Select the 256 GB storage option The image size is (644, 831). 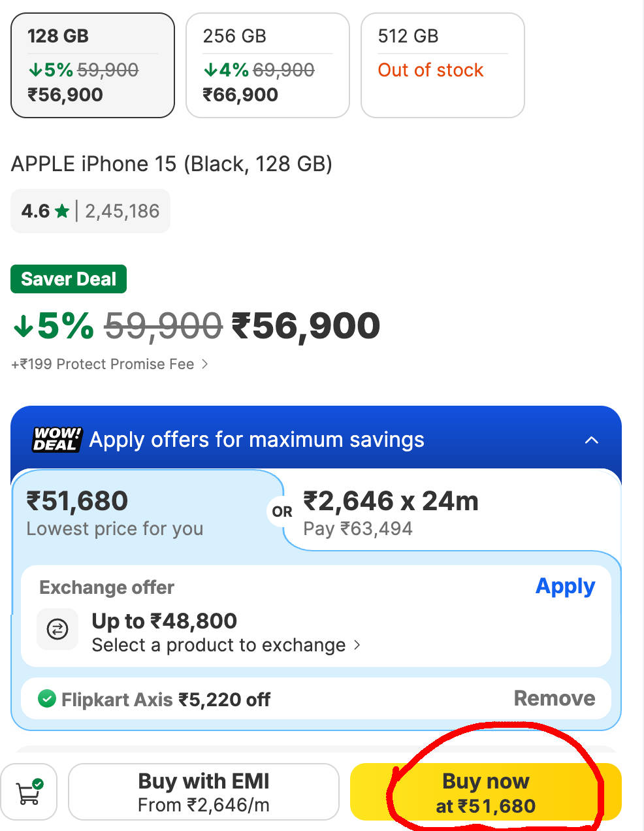(268, 65)
